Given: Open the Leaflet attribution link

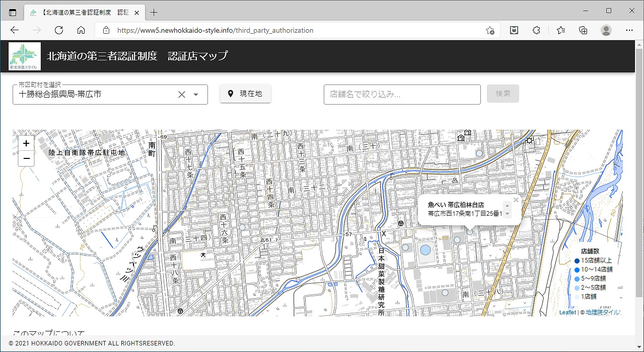Looking at the screenshot, I should [567, 312].
